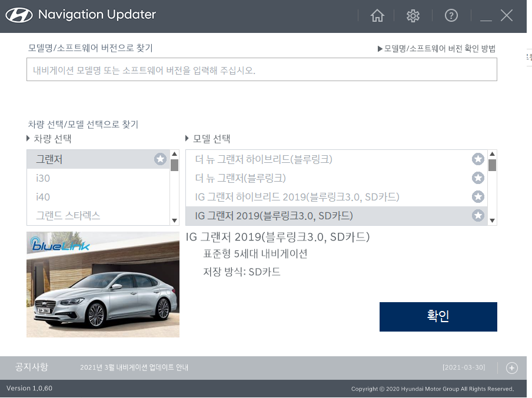This screenshot has height=398, width=532.
Task: Click the model list scrollbar thumb
Action: [492, 165]
